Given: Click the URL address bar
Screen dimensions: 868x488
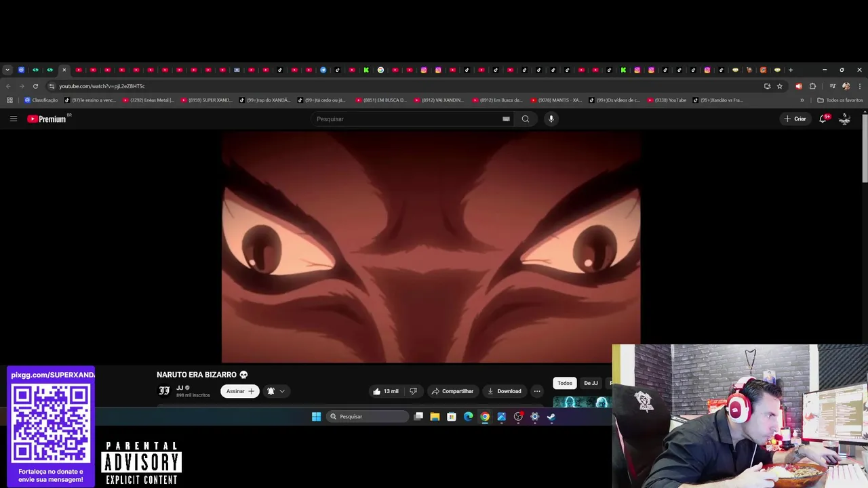Looking at the screenshot, I should click(x=407, y=86).
